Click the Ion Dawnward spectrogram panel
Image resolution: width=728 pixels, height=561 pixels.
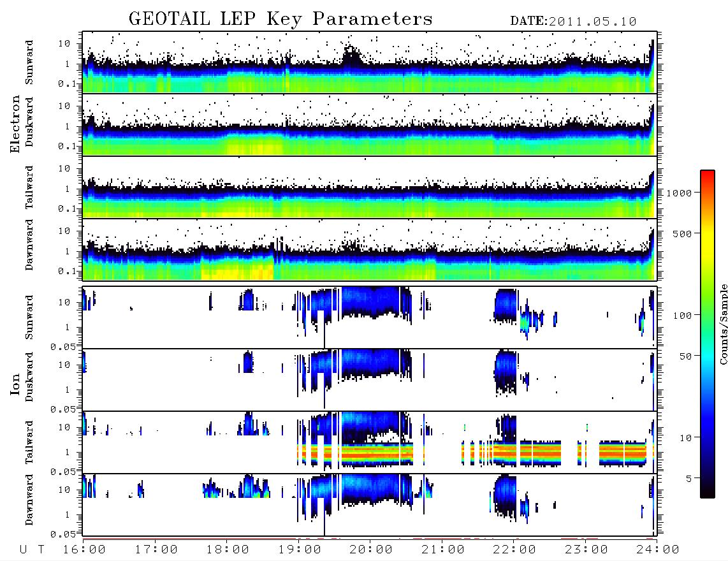click(370, 504)
